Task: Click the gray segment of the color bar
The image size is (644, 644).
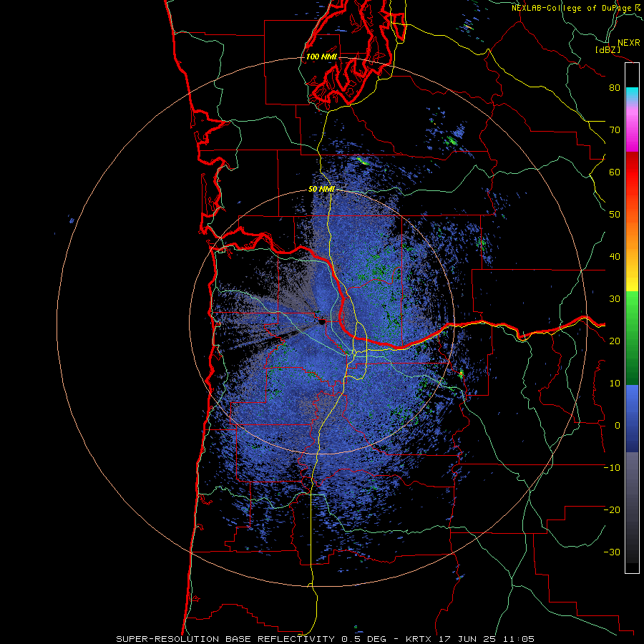Action: pyautogui.click(x=632, y=507)
